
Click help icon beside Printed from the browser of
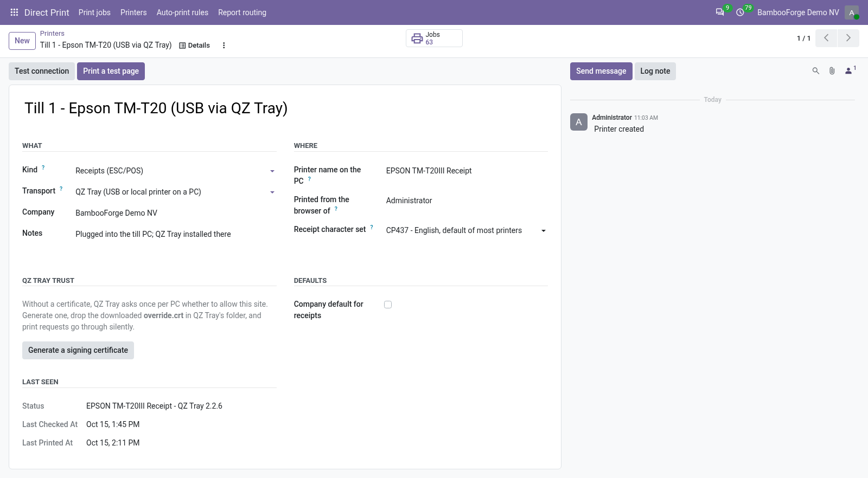pos(336,209)
